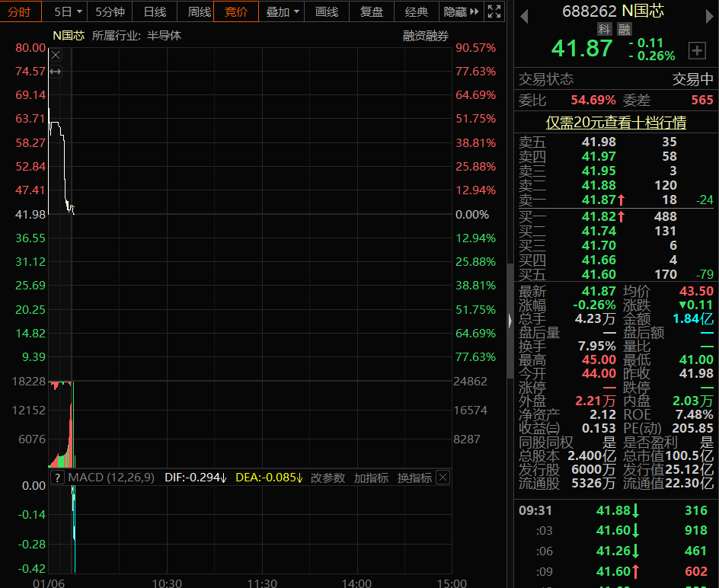Toggle the 竞价 auction view
719x588 pixels.
(x=235, y=11)
